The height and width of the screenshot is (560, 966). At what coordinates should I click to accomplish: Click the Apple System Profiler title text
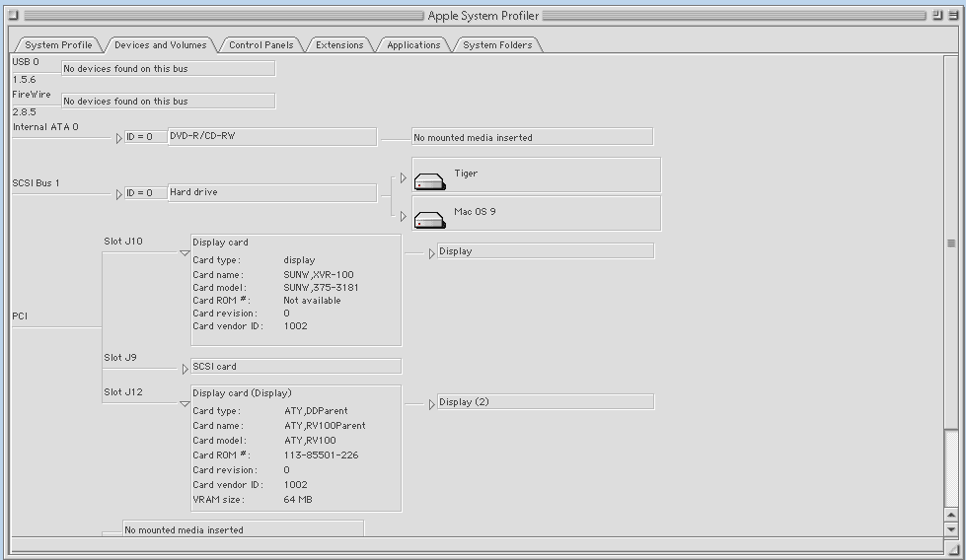click(x=483, y=16)
